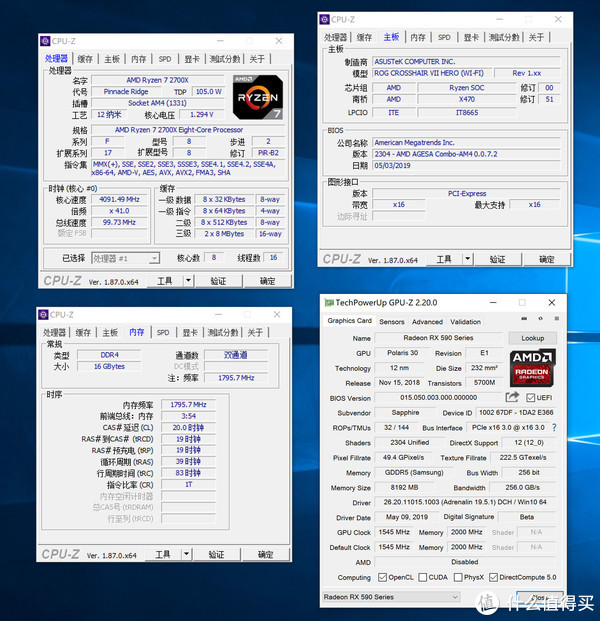Click the X470 southbridge field

[467, 99]
